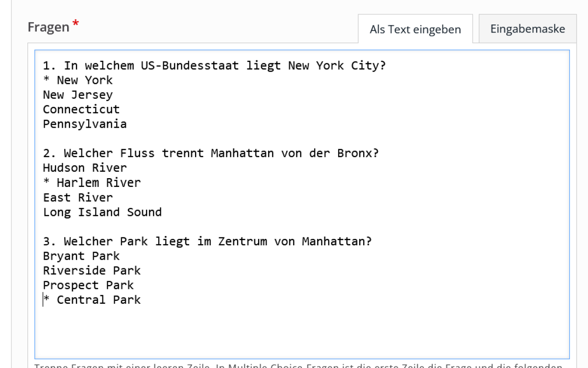The width and height of the screenshot is (588, 368).
Task: Click the '* Central Park' answer line
Action: [x=92, y=300]
